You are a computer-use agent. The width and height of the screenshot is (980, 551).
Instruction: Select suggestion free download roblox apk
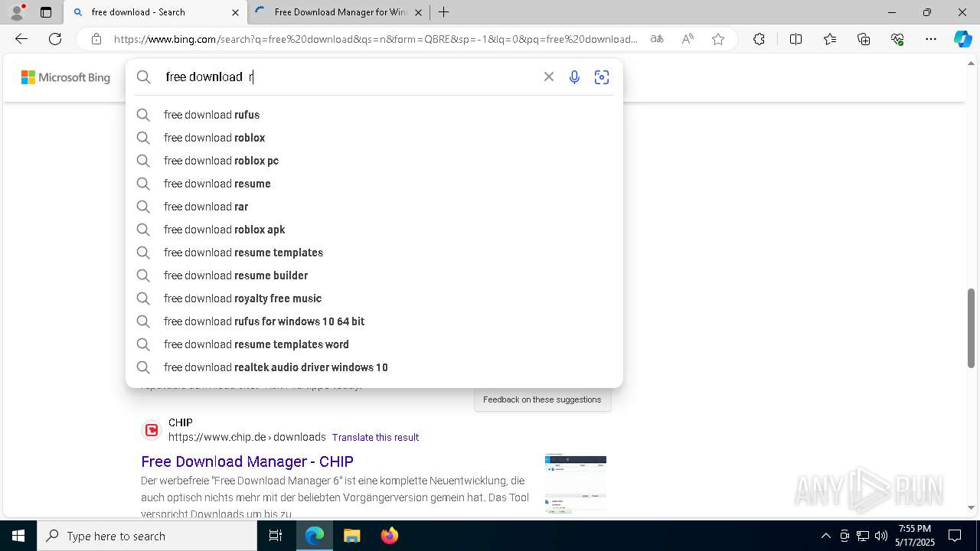[x=374, y=230]
